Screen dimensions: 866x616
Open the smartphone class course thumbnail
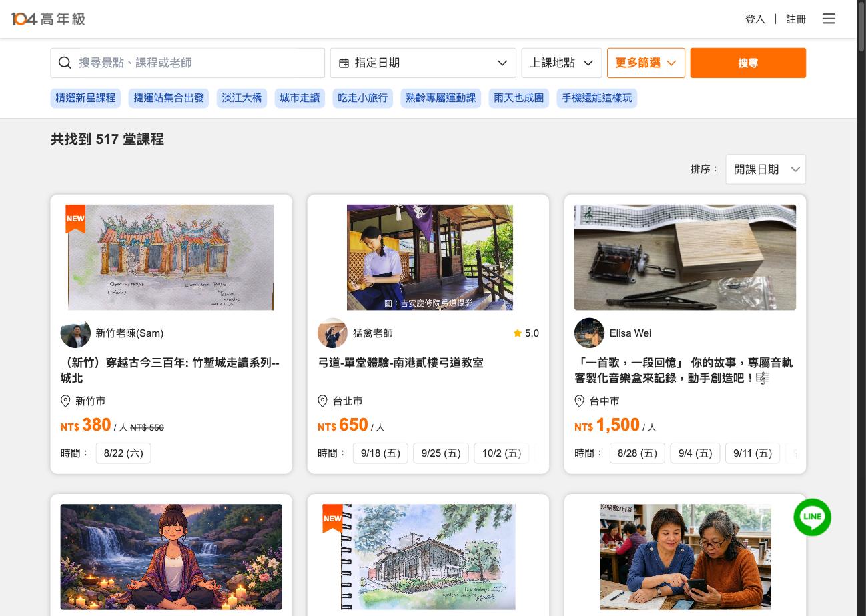pyautogui.click(x=686, y=557)
